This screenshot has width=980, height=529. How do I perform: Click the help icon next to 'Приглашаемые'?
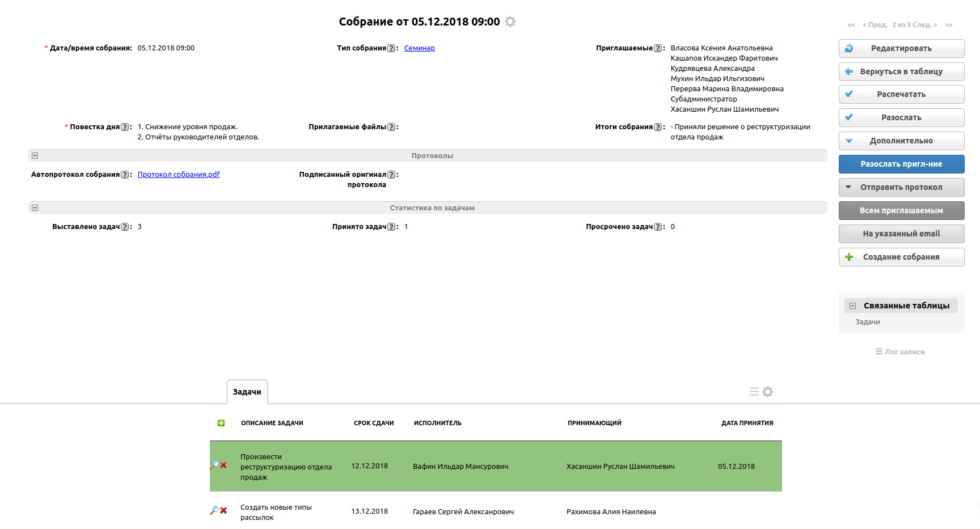(x=658, y=48)
